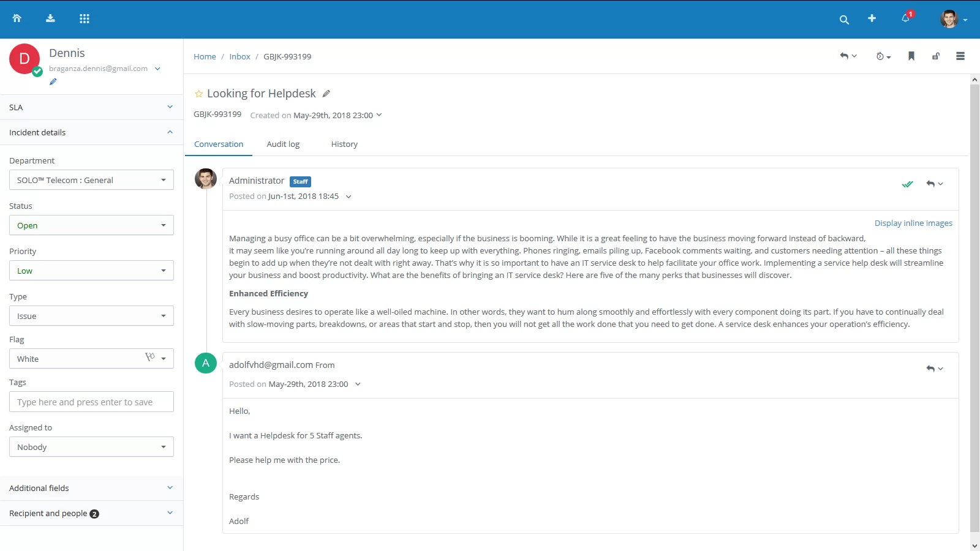Switch to the Audit log tab
The image size is (980, 551).
pyautogui.click(x=283, y=144)
